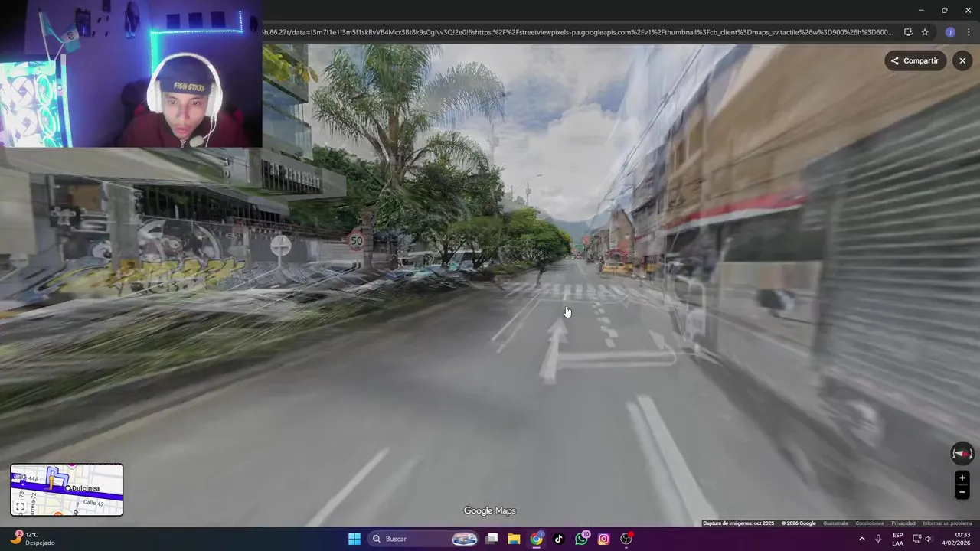
Task: Click the Dulcinea marker on minimap
Action: pyautogui.click(x=68, y=488)
